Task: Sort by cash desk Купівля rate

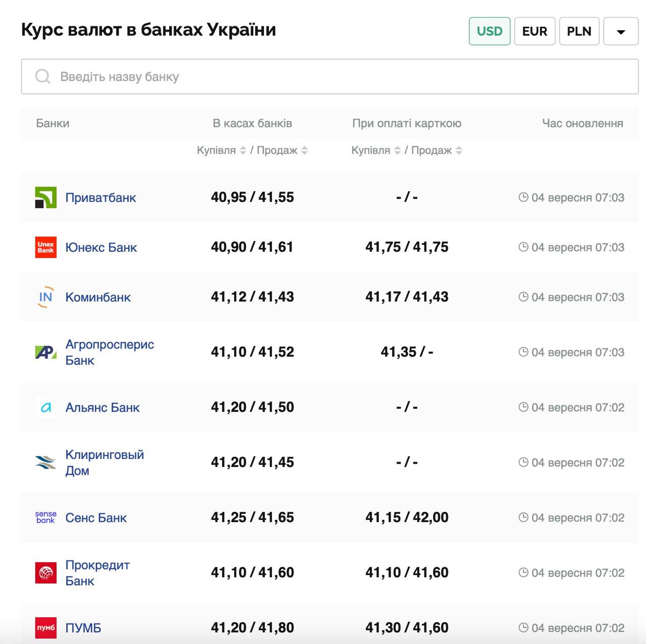Action: [243, 150]
